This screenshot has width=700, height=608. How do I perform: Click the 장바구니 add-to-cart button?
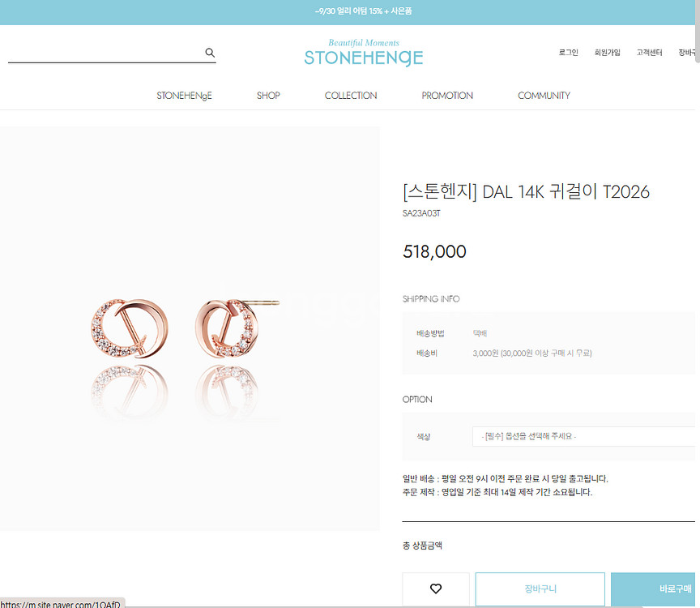tap(540, 589)
